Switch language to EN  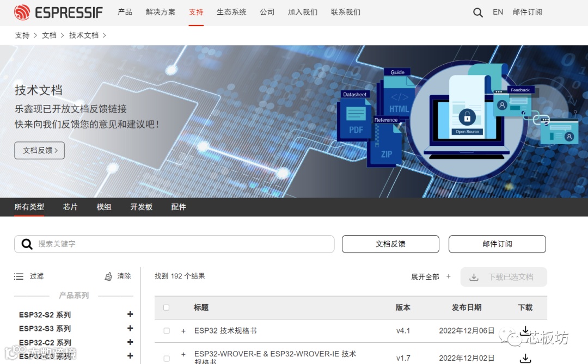pos(498,12)
